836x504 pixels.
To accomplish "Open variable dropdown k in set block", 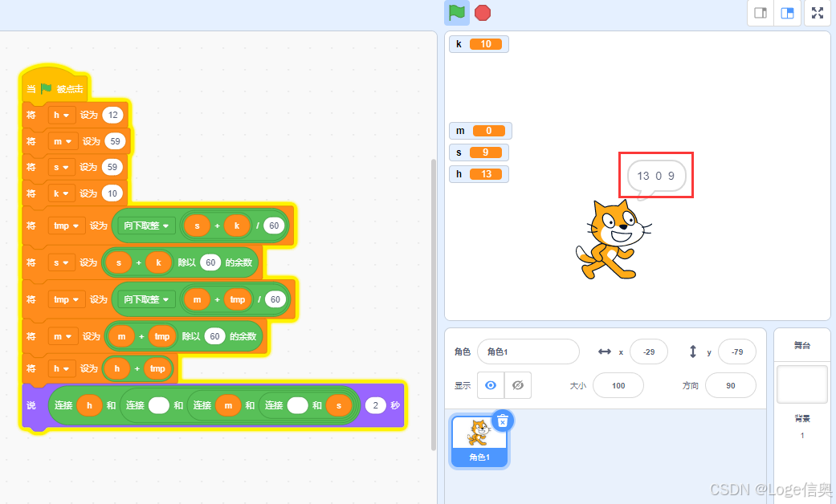I will [x=61, y=193].
